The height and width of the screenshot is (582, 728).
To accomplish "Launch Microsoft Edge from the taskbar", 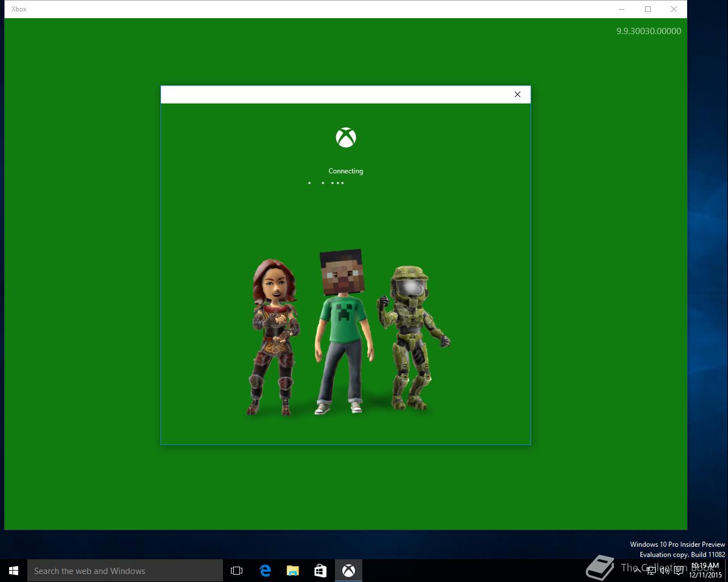I will pyautogui.click(x=265, y=571).
